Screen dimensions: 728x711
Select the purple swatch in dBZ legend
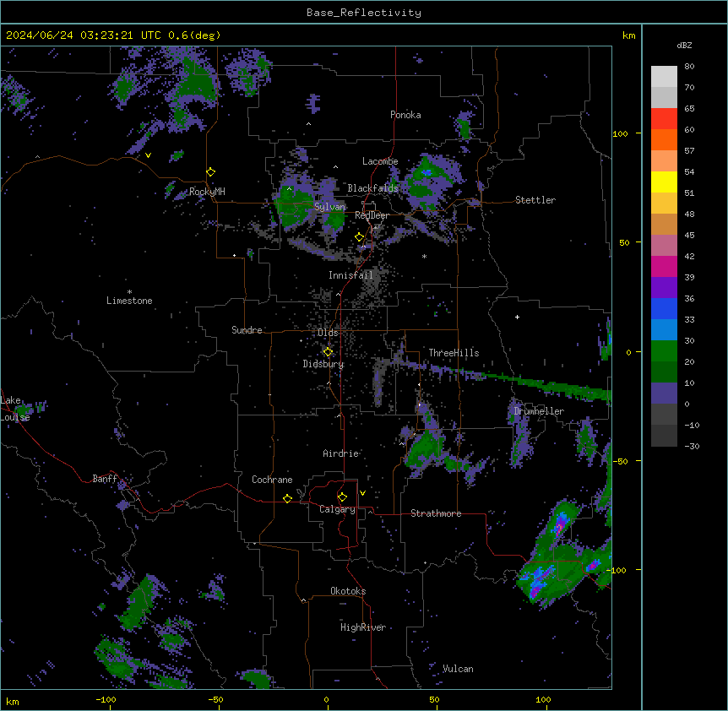(x=664, y=288)
